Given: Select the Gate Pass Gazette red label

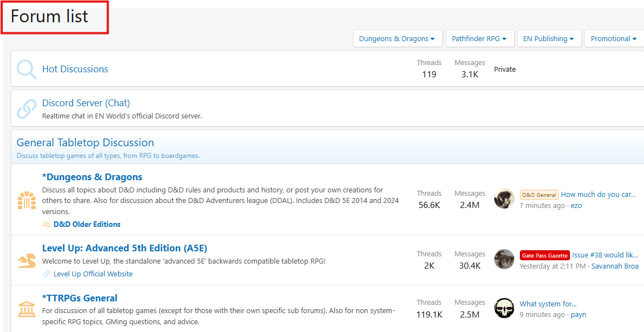Looking at the screenshot, I should (x=544, y=255).
